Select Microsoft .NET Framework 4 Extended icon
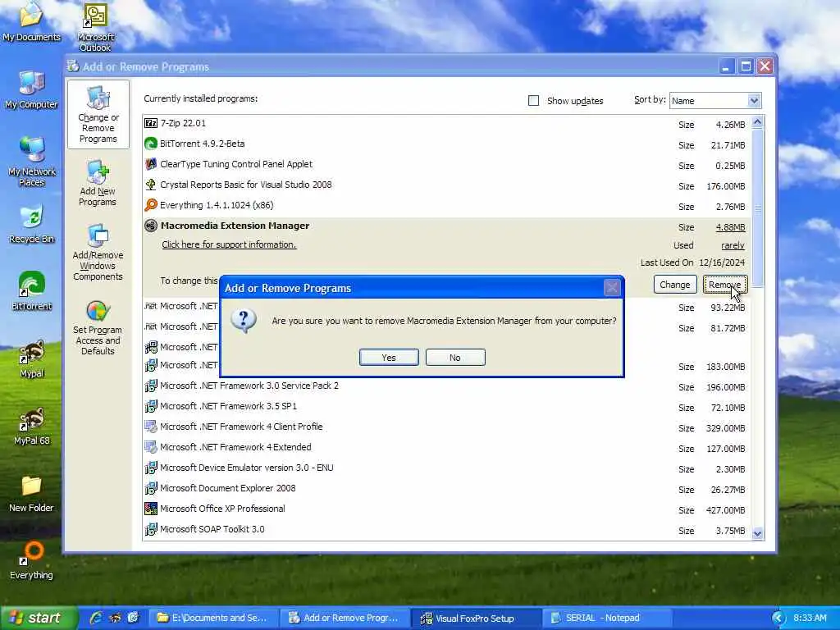 [151, 447]
